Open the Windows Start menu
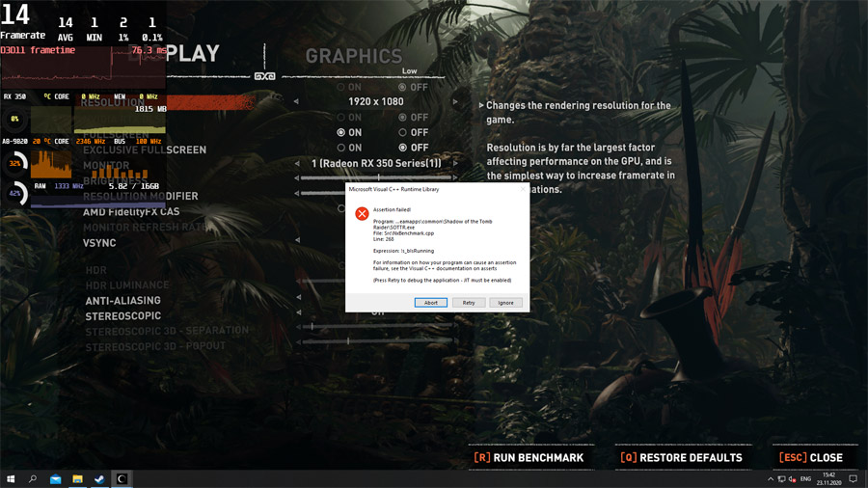This screenshot has width=868, height=488. point(10,478)
